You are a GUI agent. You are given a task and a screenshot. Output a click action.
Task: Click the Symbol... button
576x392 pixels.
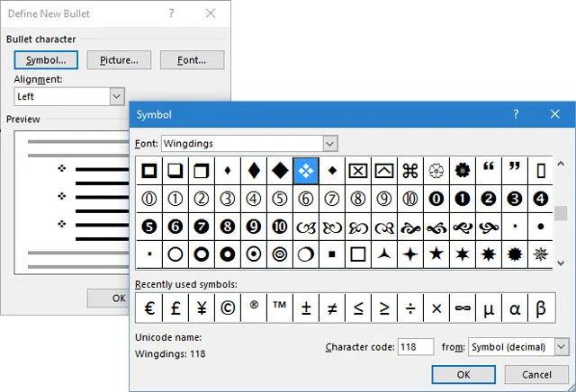[x=46, y=60]
